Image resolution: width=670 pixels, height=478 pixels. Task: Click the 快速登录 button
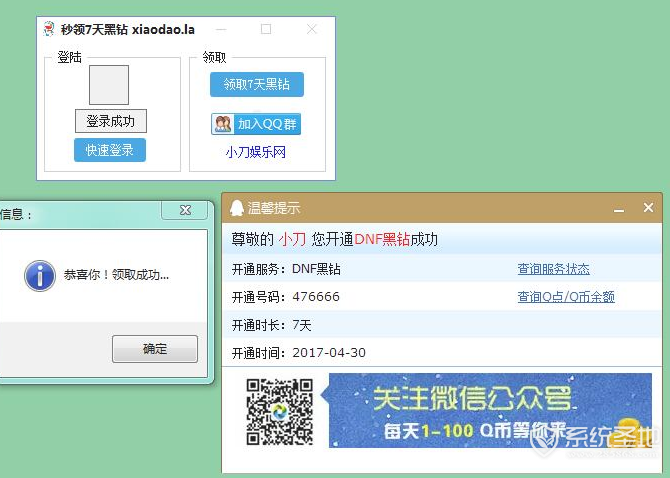tap(110, 150)
